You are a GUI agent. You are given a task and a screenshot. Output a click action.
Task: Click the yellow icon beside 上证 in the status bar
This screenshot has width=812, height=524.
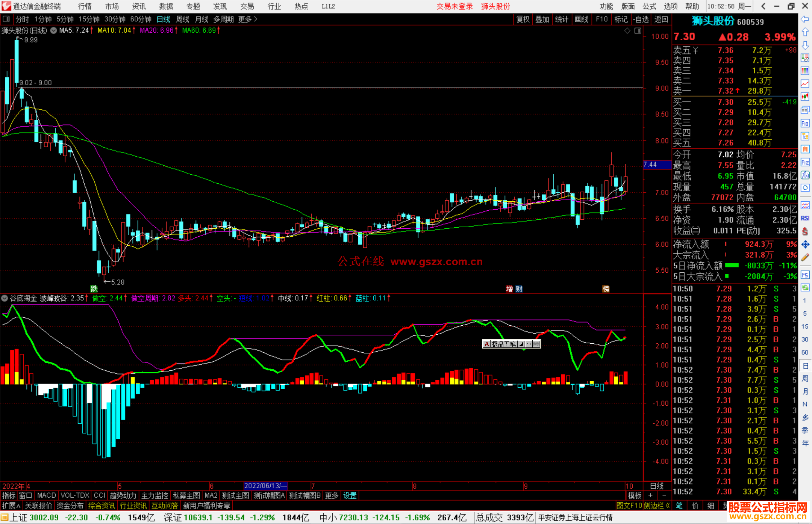click(x=5, y=517)
